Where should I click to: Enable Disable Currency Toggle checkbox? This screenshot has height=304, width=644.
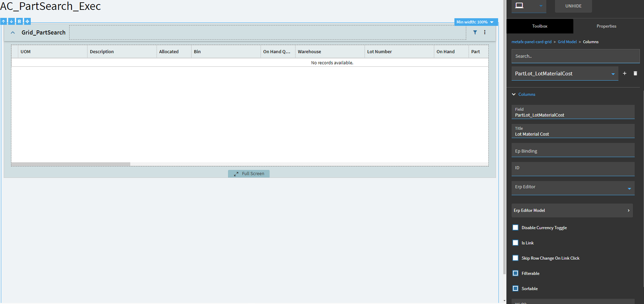(x=515, y=228)
